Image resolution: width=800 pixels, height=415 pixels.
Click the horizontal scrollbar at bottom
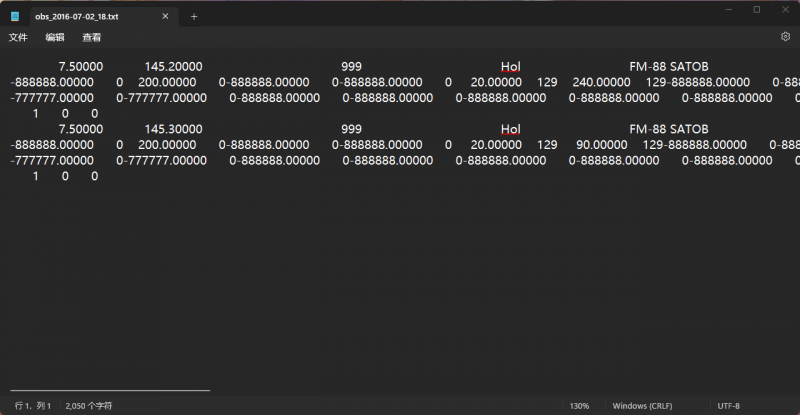(x=110, y=390)
